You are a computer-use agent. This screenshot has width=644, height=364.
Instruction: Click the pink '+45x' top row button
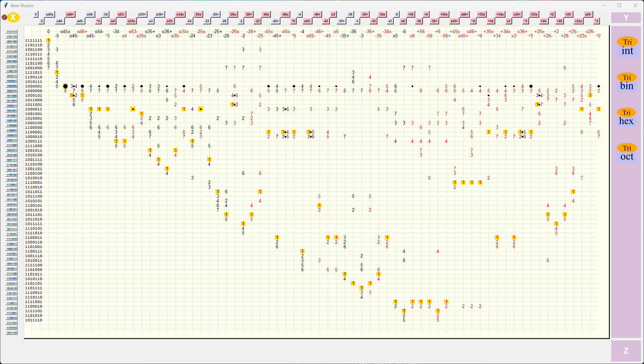point(444,14)
